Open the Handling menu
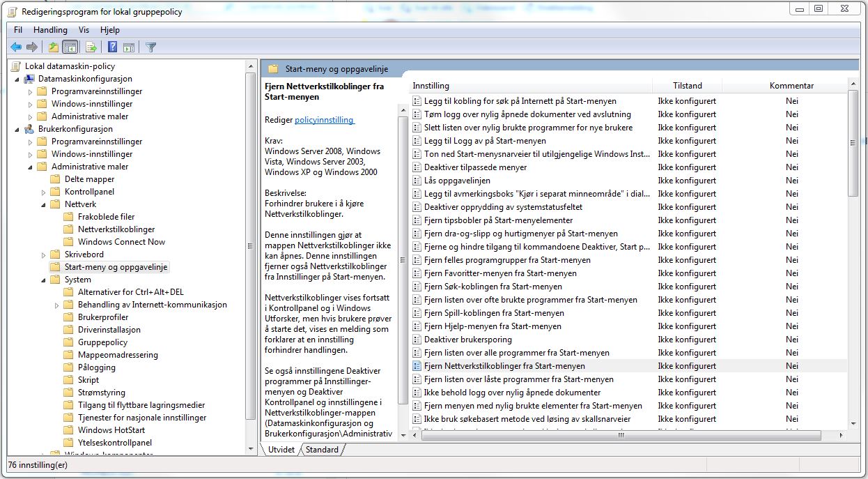The width and height of the screenshot is (868, 479). pyautogui.click(x=50, y=30)
